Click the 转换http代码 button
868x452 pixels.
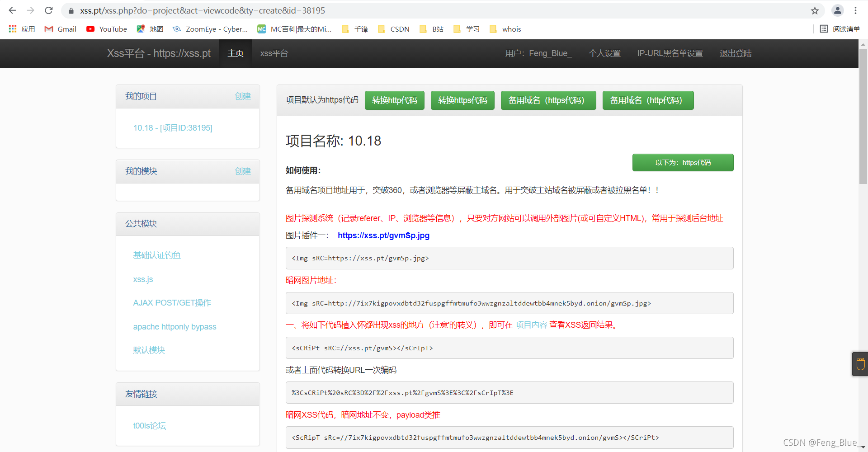395,100
